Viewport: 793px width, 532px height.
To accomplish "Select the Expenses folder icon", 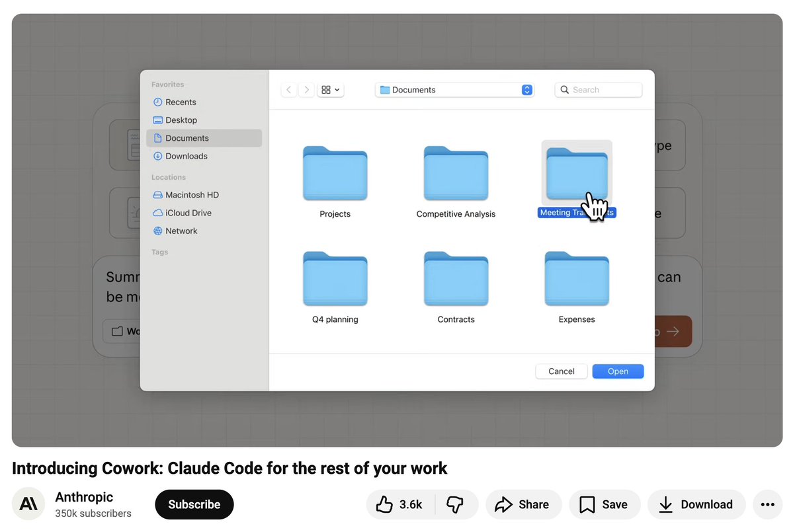I will click(577, 279).
